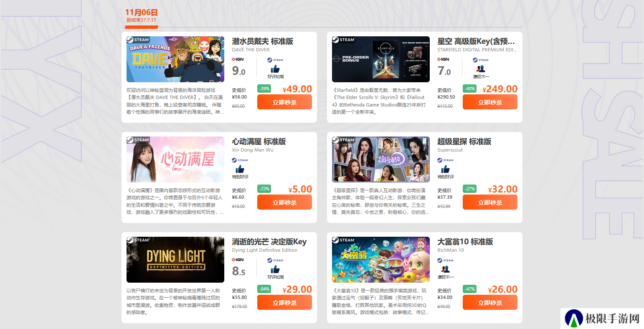The image size is (644, 329).
Task: Click the historical low price ¥290.50
Action: [x=446, y=97]
